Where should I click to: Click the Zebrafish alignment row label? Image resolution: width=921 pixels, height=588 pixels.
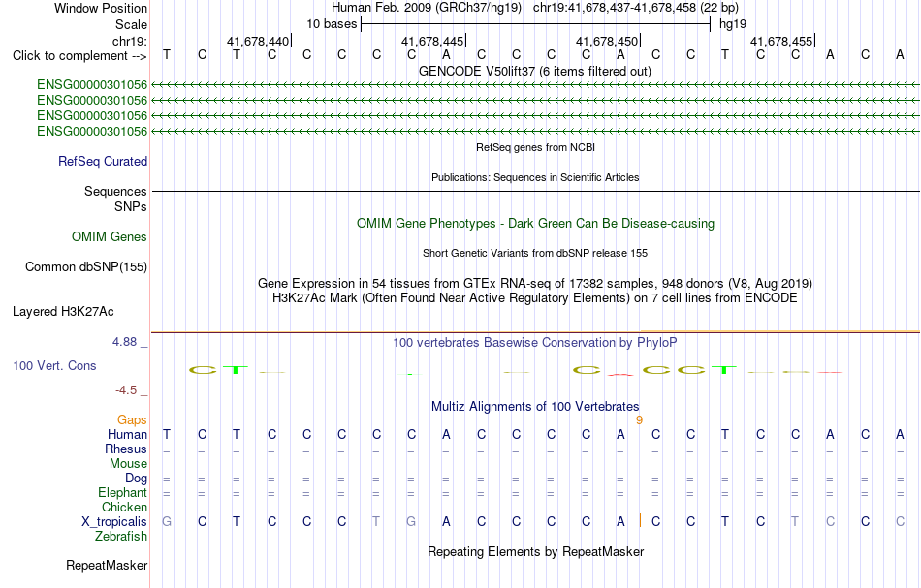[x=121, y=537]
